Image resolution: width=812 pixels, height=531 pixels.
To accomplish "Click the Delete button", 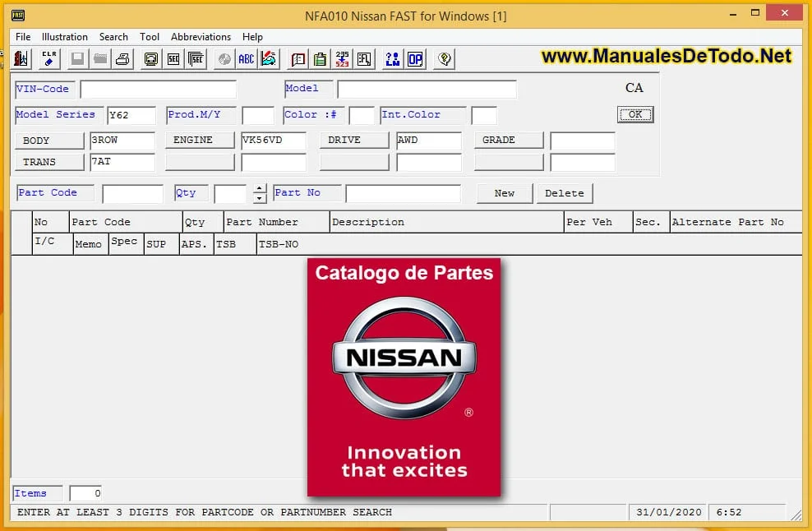I will point(565,193).
